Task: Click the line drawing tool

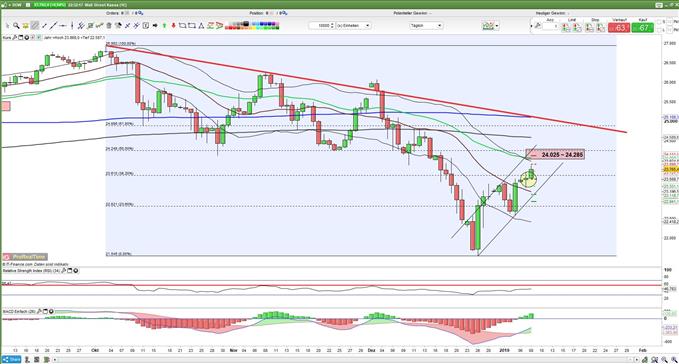Action: coord(53,26)
